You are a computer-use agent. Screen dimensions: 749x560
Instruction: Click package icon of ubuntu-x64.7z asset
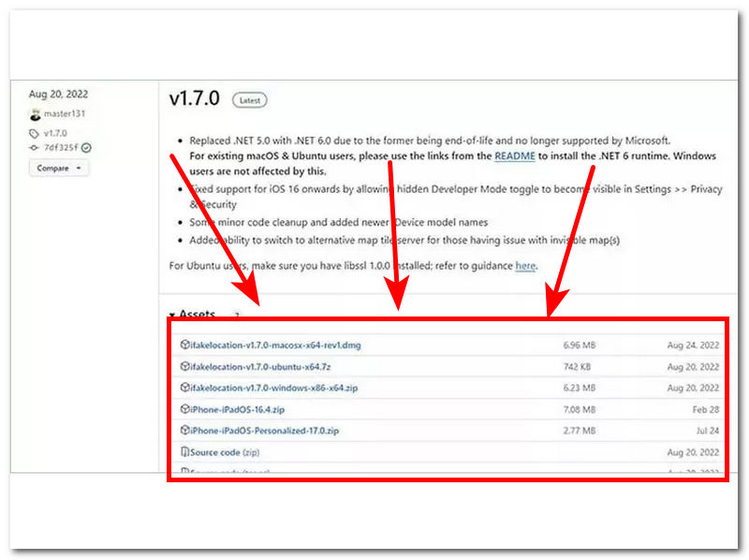click(184, 367)
